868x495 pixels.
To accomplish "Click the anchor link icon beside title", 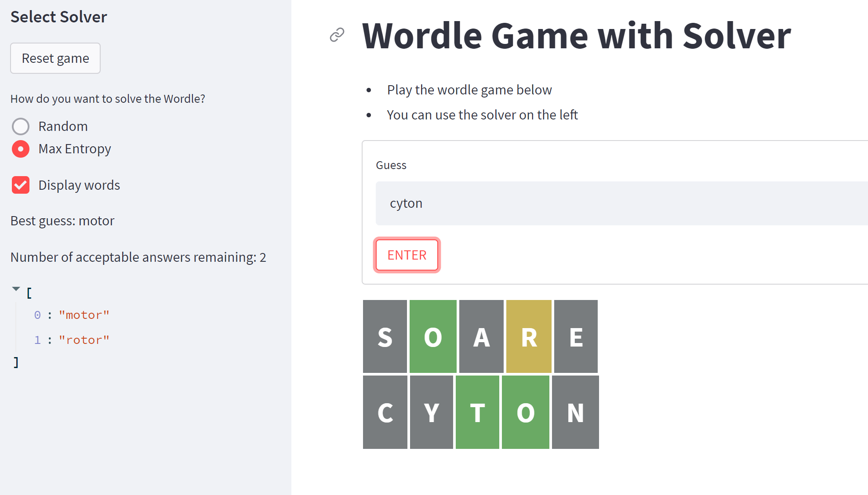I will click(337, 35).
